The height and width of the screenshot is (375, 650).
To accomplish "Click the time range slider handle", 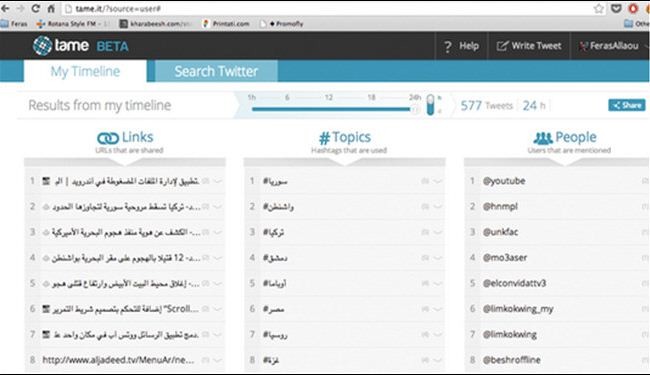I will pos(414,109).
